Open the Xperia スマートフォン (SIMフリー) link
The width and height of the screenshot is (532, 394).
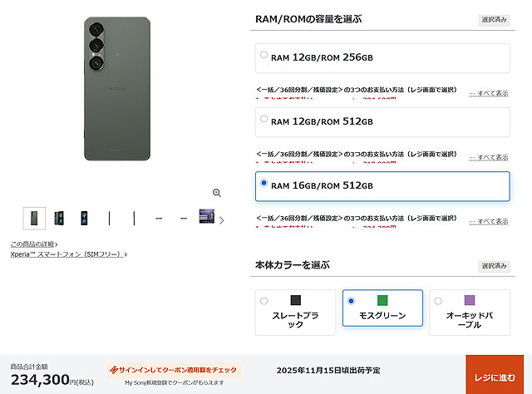coord(68,254)
